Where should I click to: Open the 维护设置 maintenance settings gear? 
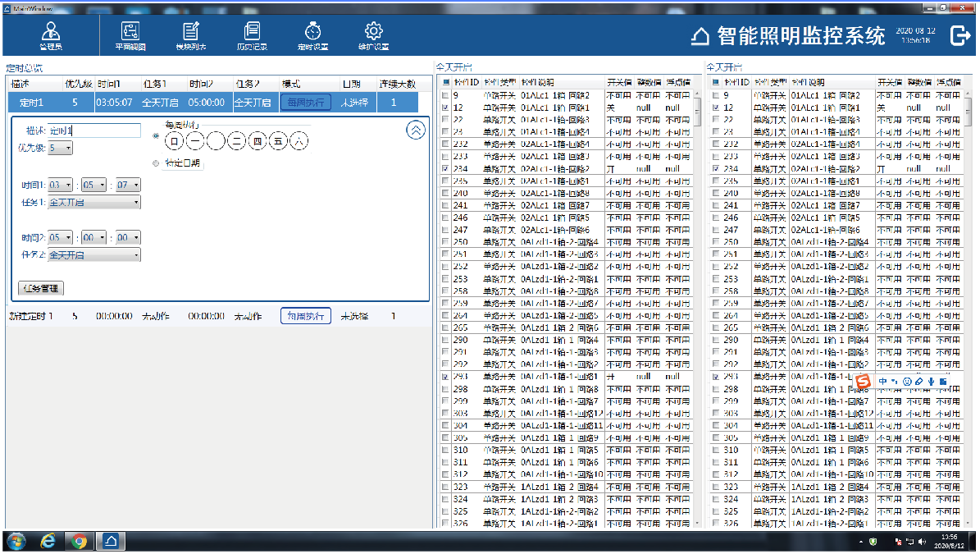tap(373, 35)
